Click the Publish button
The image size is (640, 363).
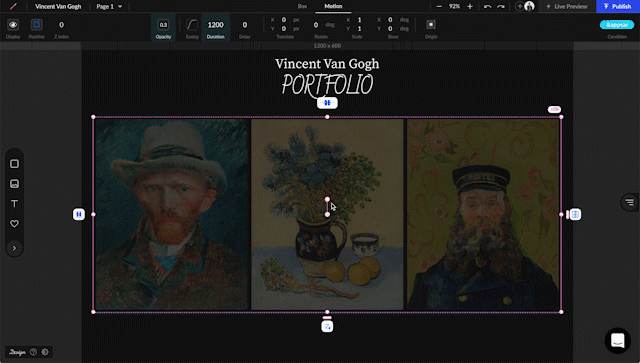(618, 7)
